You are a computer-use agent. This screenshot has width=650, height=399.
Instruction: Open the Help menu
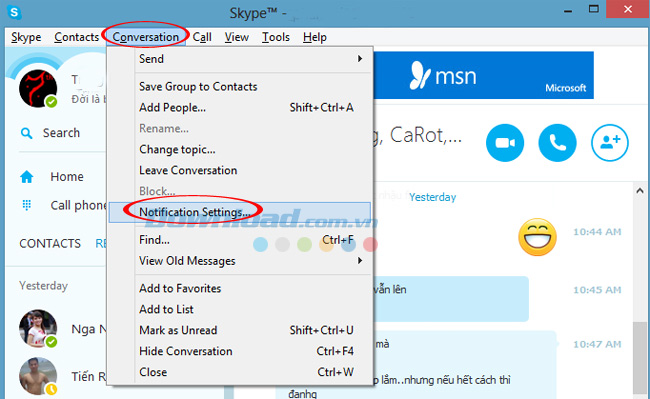[x=315, y=37]
